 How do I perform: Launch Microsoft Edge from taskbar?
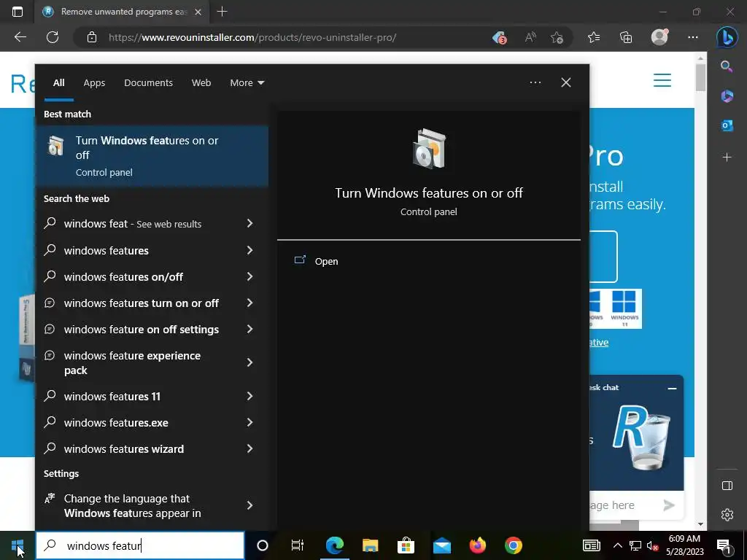click(334, 545)
